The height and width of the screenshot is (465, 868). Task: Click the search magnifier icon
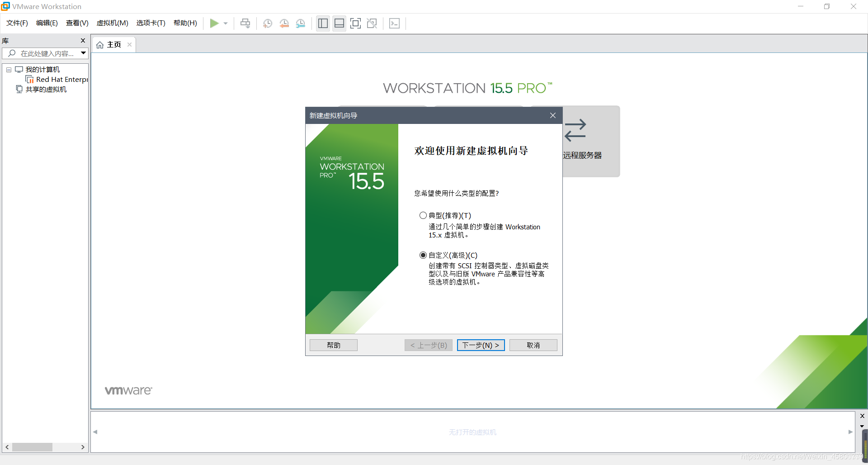pos(12,53)
